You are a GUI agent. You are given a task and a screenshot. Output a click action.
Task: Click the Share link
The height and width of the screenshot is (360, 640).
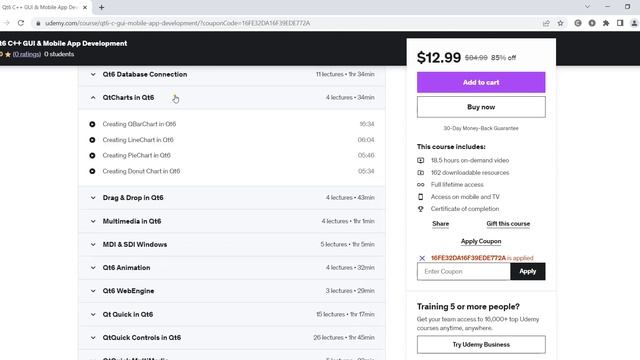coord(440,224)
